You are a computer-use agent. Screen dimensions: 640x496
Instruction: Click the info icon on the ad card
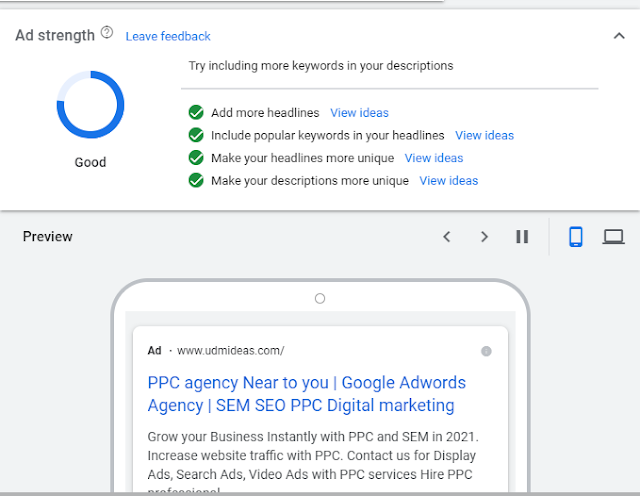click(x=486, y=351)
